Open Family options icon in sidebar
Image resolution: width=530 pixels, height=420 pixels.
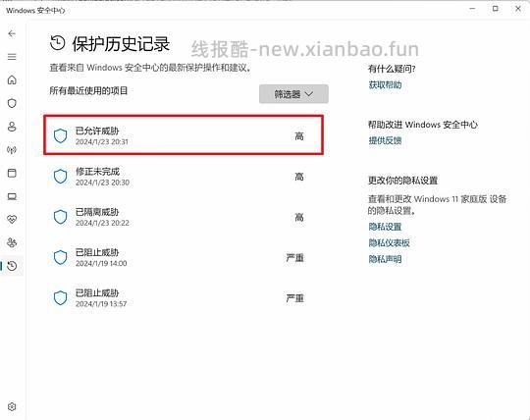12,242
